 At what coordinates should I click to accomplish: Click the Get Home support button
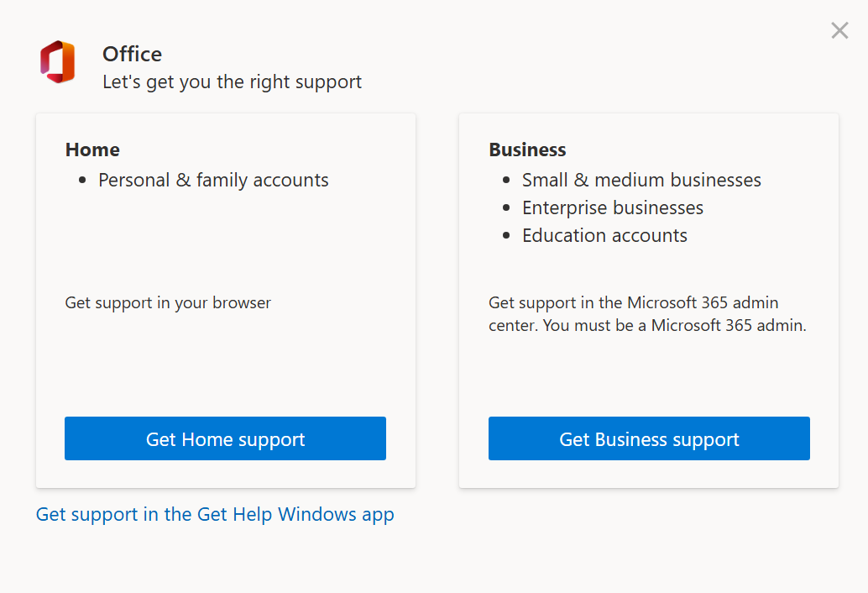[225, 438]
